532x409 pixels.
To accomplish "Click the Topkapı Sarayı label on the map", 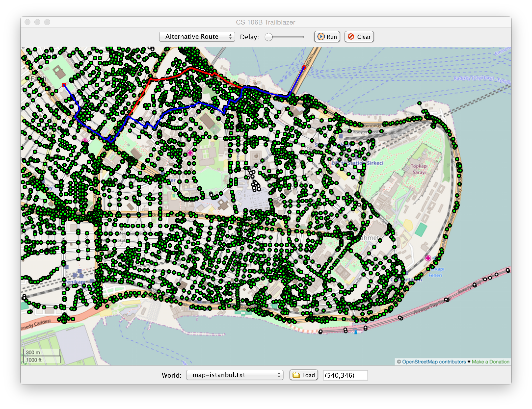I will coord(419,169).
